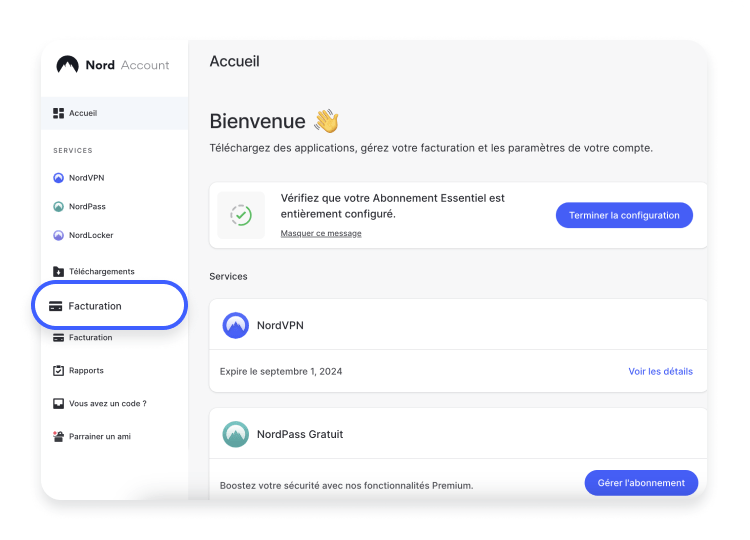This screenshot has height=540, width=750.
Task: Click 'Expire le septembre 1, 2024' text
Action: (281, 372)
